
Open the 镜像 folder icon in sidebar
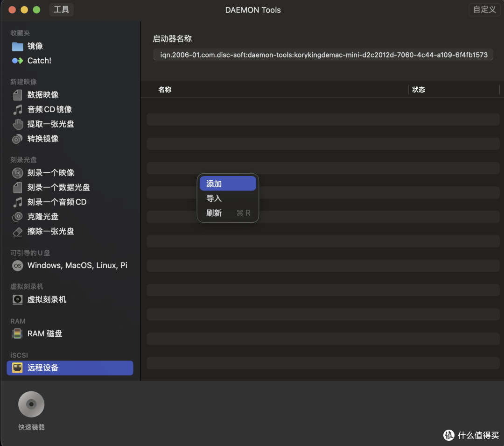pos(17,46)
